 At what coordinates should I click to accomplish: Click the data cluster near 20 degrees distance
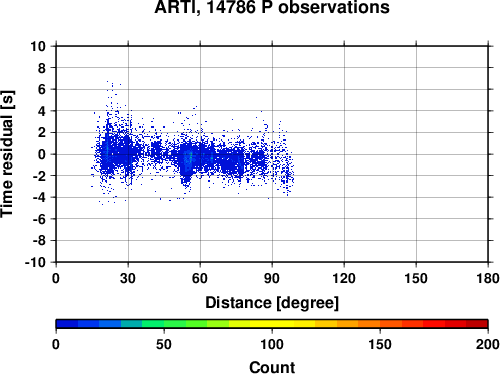[107, 152]
